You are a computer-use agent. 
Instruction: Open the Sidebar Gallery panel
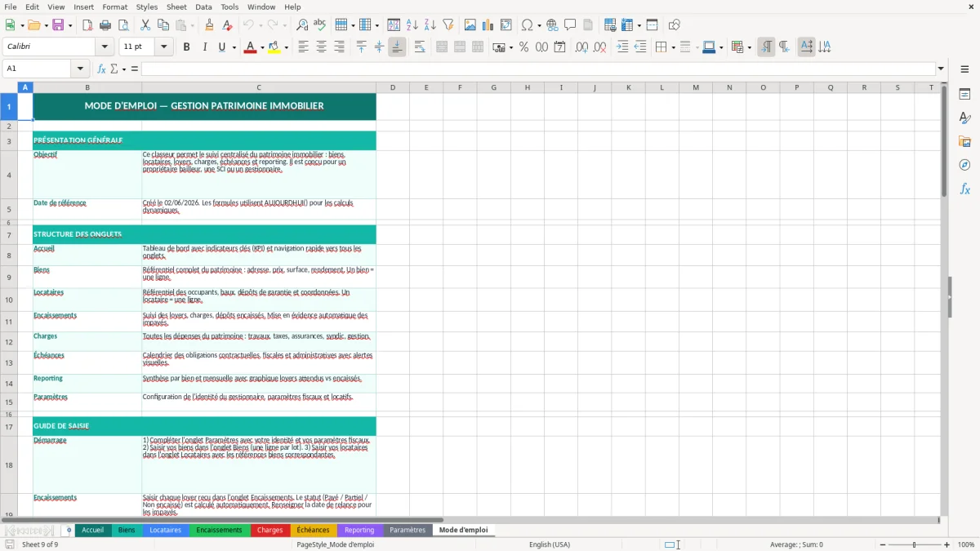964,141
